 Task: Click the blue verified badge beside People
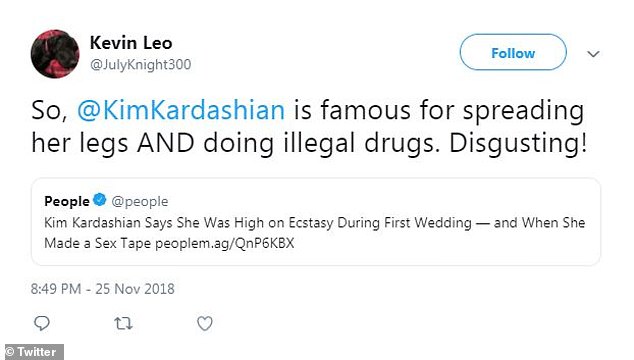click(99, 200)
